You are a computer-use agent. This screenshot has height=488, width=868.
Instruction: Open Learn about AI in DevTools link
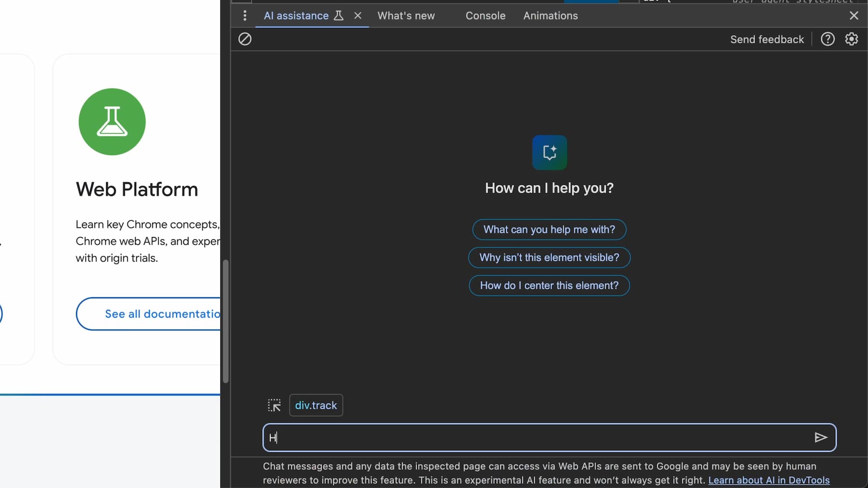tap(769, 480)
